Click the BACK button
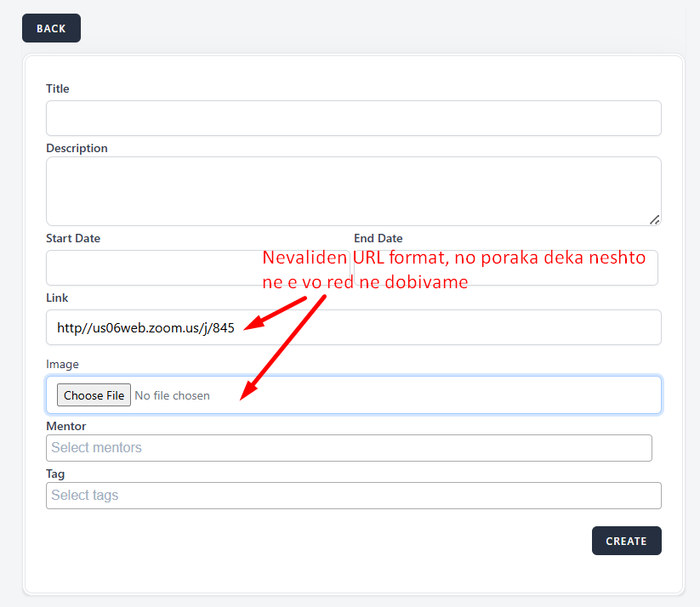 pos(51,28)
